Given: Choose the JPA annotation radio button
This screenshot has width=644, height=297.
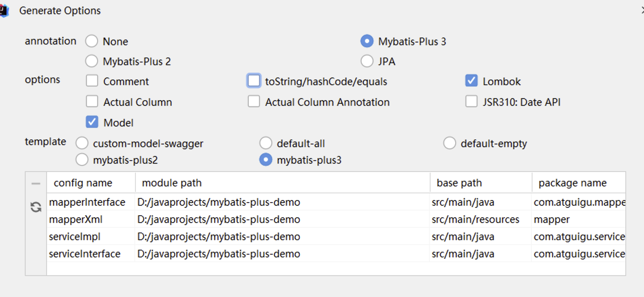Looking at the screenshot, I should pyautogui.click(x=367, y=61).
